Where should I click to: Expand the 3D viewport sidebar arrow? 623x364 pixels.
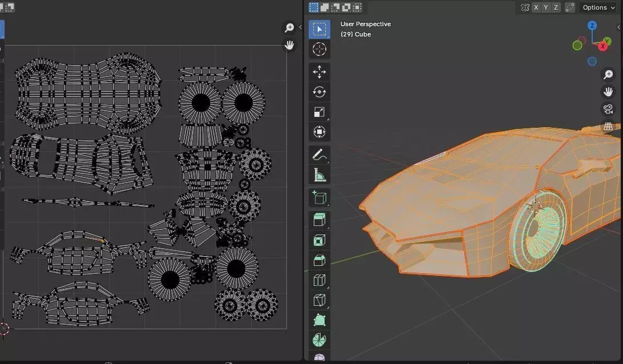click(x=618, y=27)
